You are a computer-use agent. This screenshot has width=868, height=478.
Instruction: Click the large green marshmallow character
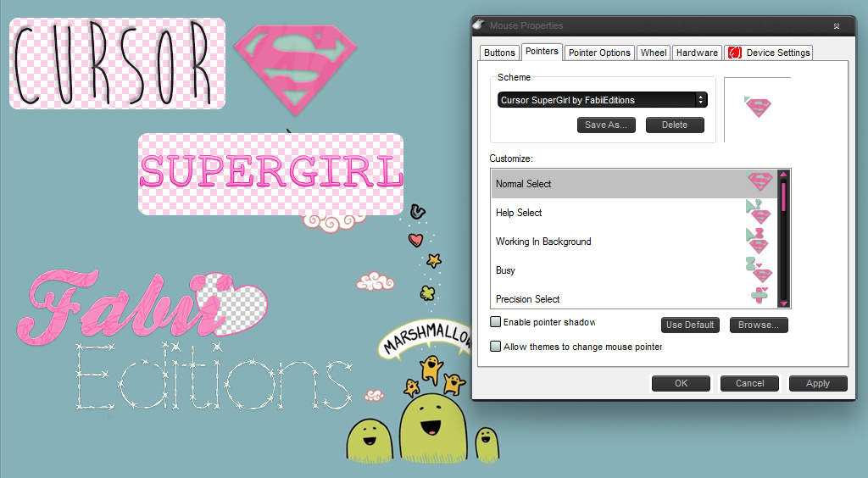pos(432,428)
